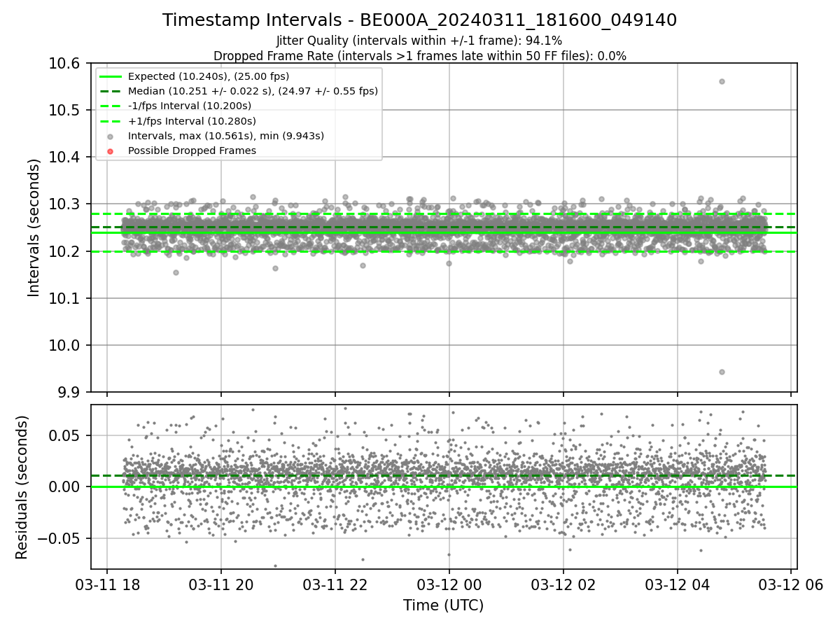
Task: Click the 03-11 22 time tick label
Action: (x=335, y=584)
